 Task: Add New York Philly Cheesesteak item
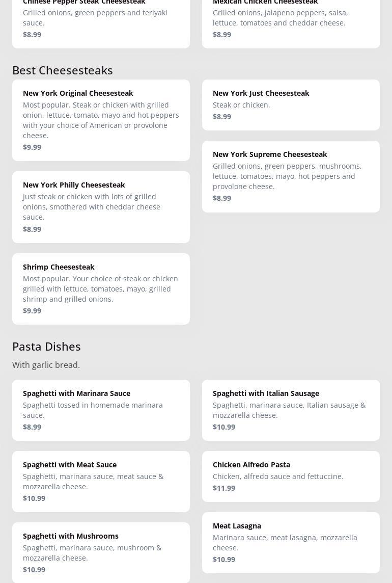pyautogui.click(x=101, y=206)
